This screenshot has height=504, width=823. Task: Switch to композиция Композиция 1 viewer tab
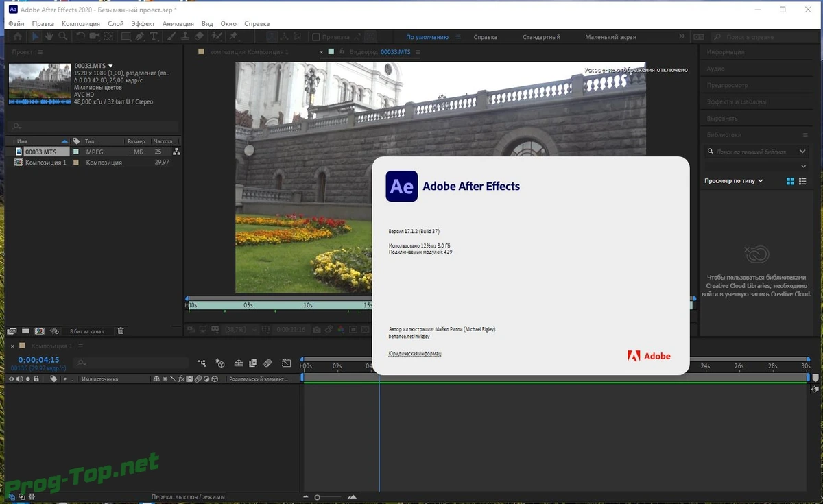coord(250,52)
